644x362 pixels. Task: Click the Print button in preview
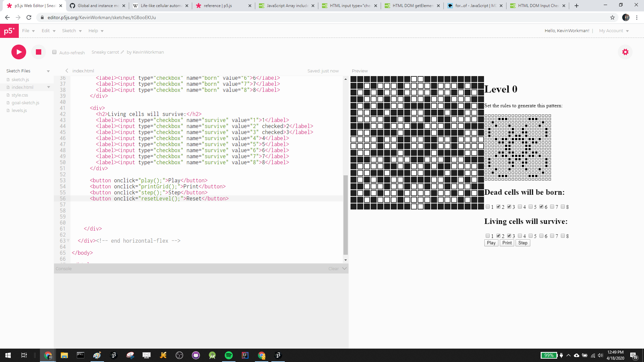[507, 243]
